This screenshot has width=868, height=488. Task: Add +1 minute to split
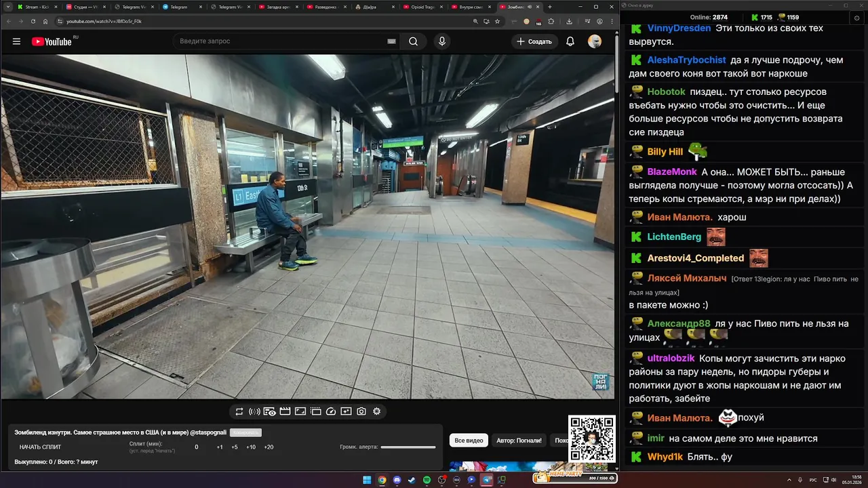[x=220, y=447]
